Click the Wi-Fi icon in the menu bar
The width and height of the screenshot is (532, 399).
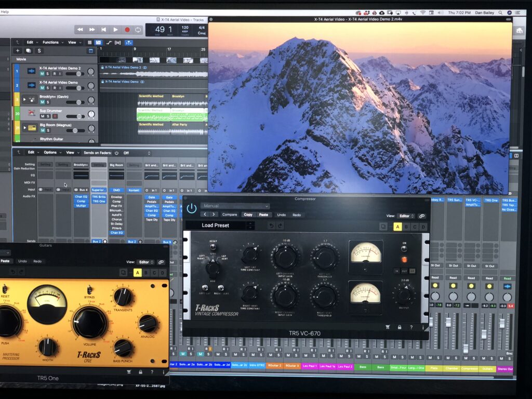pos(423,12)
